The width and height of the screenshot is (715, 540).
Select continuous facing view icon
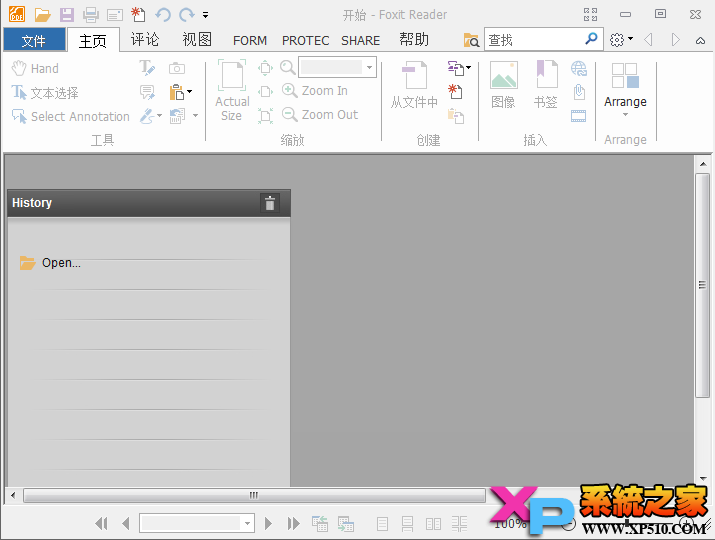(459, 524)
